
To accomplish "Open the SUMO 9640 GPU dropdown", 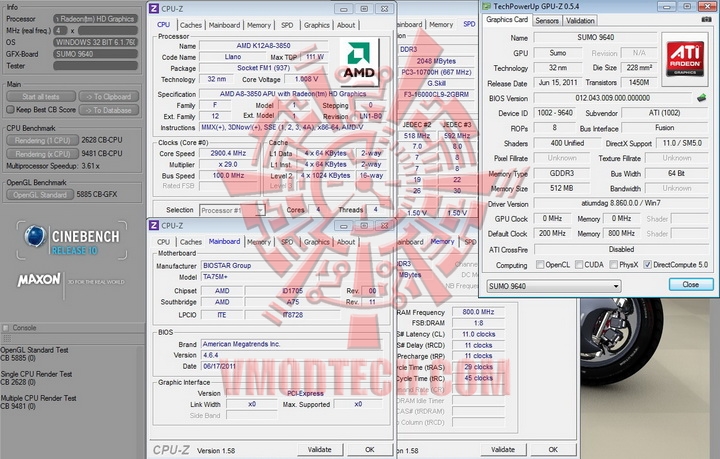I will click(554, 286).
